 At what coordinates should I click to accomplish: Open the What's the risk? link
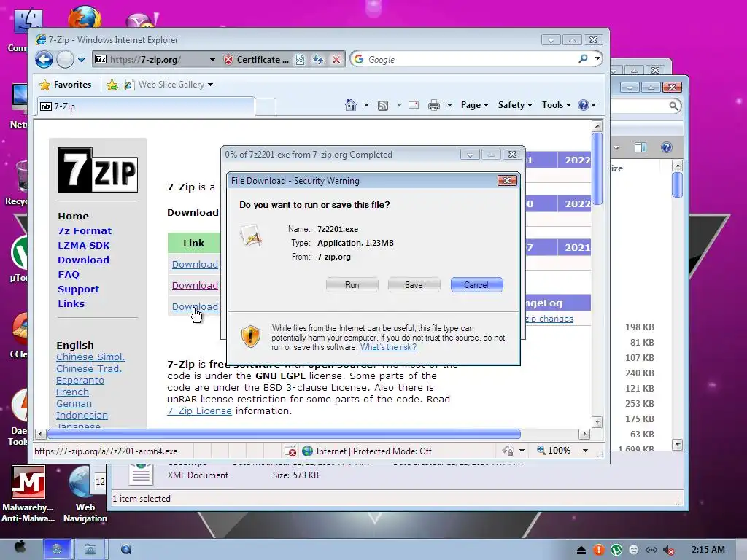click(388, 347)
